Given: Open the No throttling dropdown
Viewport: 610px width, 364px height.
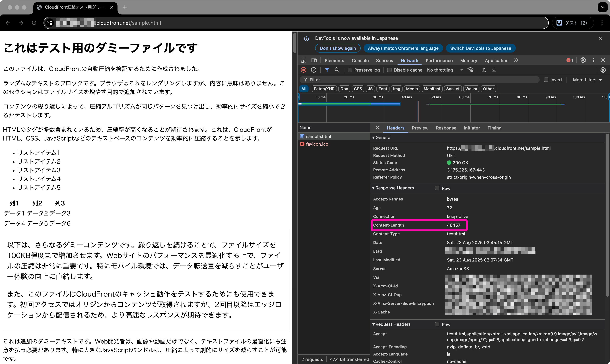Looking at the screenshot, I should coord(445,70).
